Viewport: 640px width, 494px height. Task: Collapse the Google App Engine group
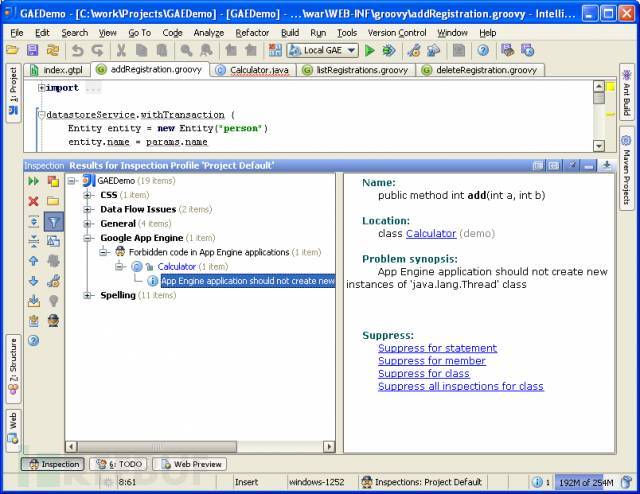[87, 238]
